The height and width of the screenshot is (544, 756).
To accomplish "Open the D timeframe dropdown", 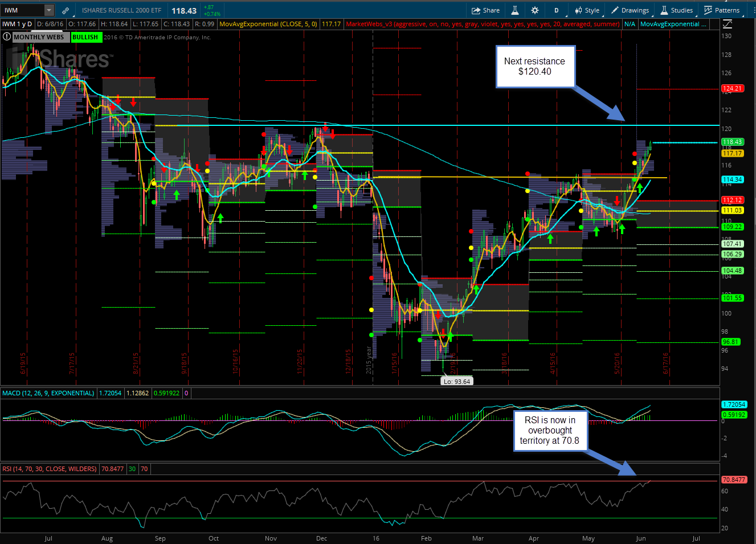I will point(556,10).
